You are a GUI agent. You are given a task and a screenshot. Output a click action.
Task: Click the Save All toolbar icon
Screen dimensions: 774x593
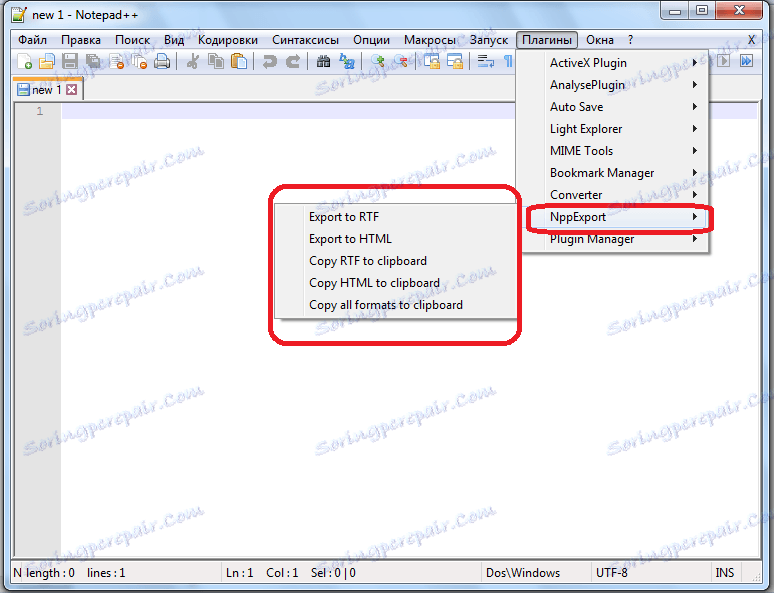pos(93,62)
